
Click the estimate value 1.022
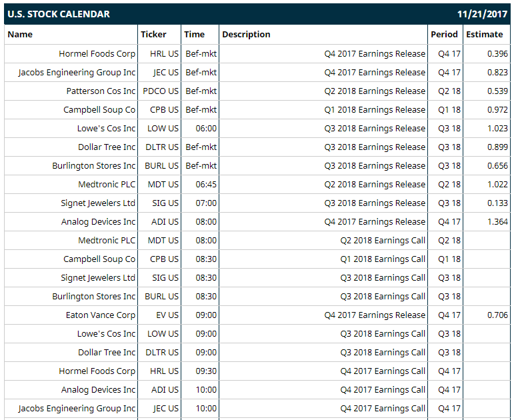[x=497, y=184]
